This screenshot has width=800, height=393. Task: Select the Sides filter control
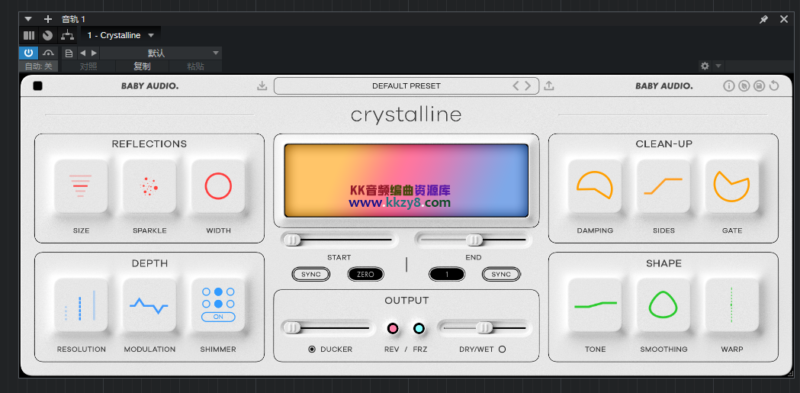coord(663,186)
